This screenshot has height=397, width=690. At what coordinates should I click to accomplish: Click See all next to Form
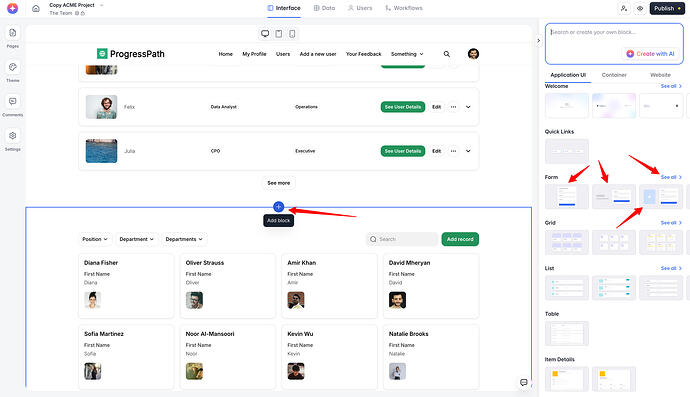click(x=671, y=177)
